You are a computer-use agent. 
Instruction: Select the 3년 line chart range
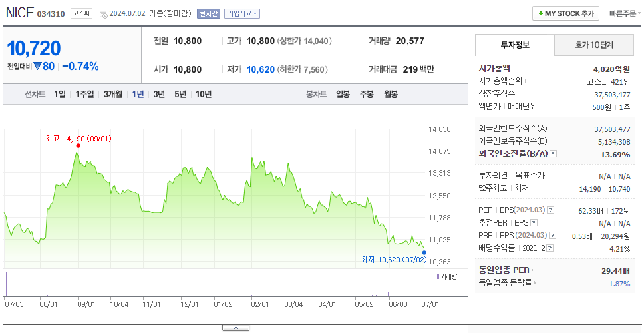[159, 94]
